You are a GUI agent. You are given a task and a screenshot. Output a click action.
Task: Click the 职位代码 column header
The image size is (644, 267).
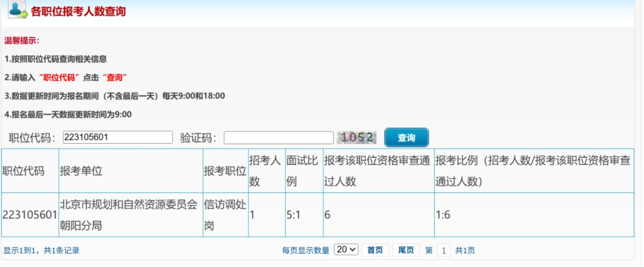[x=24, y=171]
